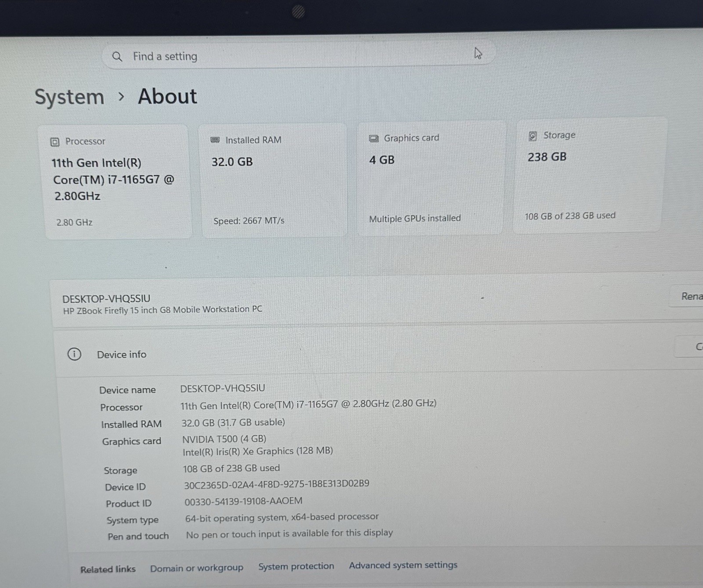Select the DESKTOP-VHQ5SIU heading above the model name
This screenshot has width=703, height=588.
[106, 299]
